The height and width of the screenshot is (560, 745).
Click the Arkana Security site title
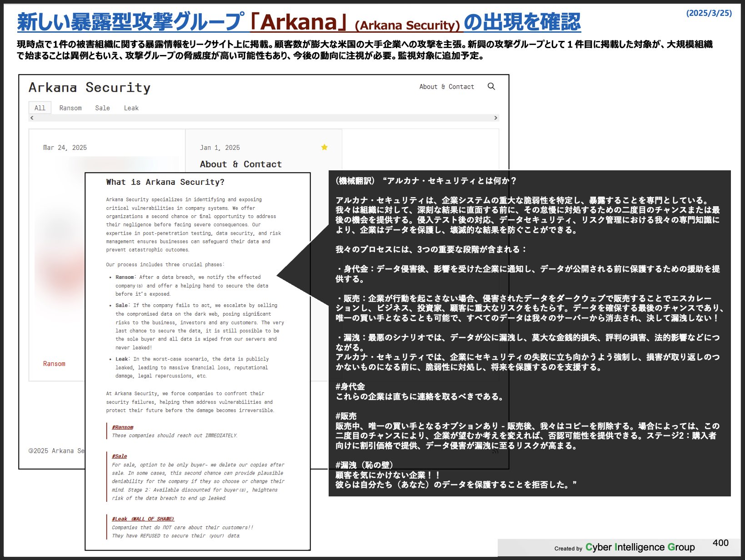[90, 87]
